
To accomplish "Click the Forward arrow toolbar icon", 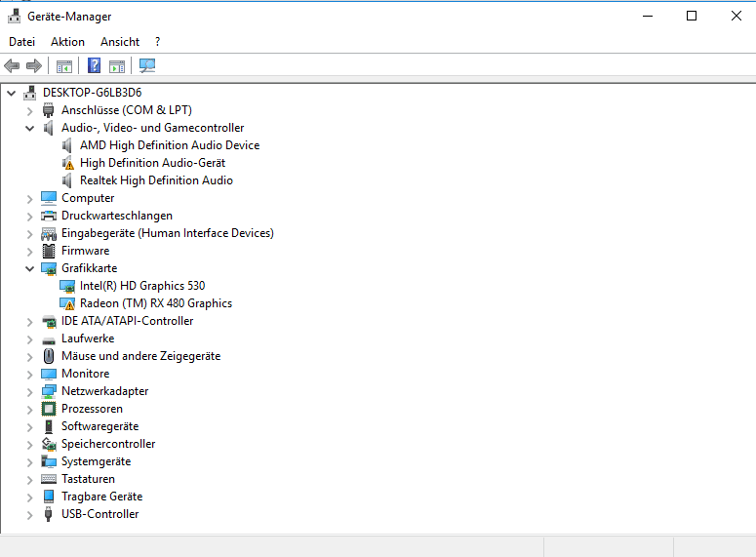I will point(34,65).
